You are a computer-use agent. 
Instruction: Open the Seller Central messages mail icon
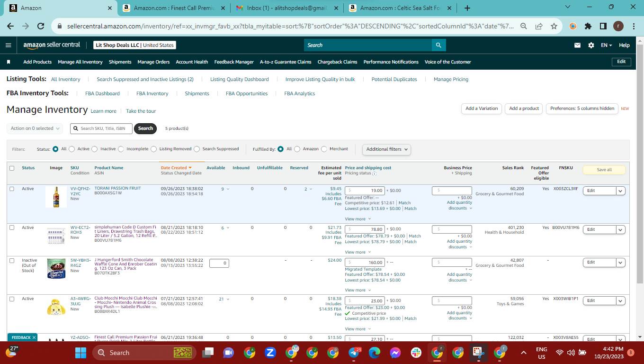tap(577, 45)
